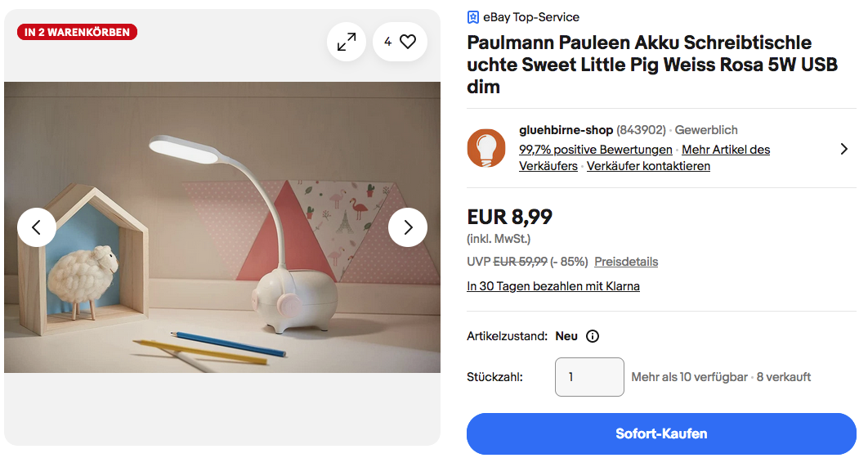Show the previous product image
868x458 pixels.
click(37, 227)
